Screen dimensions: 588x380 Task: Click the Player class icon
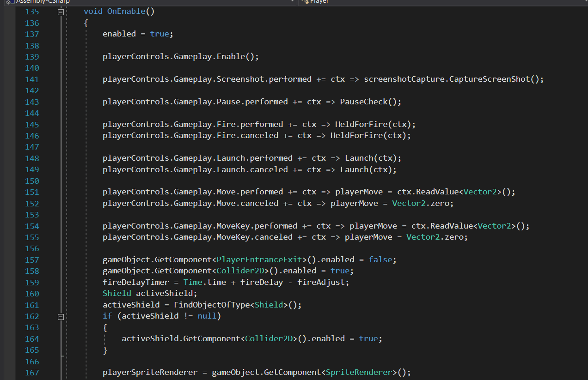tap(306, 2)
